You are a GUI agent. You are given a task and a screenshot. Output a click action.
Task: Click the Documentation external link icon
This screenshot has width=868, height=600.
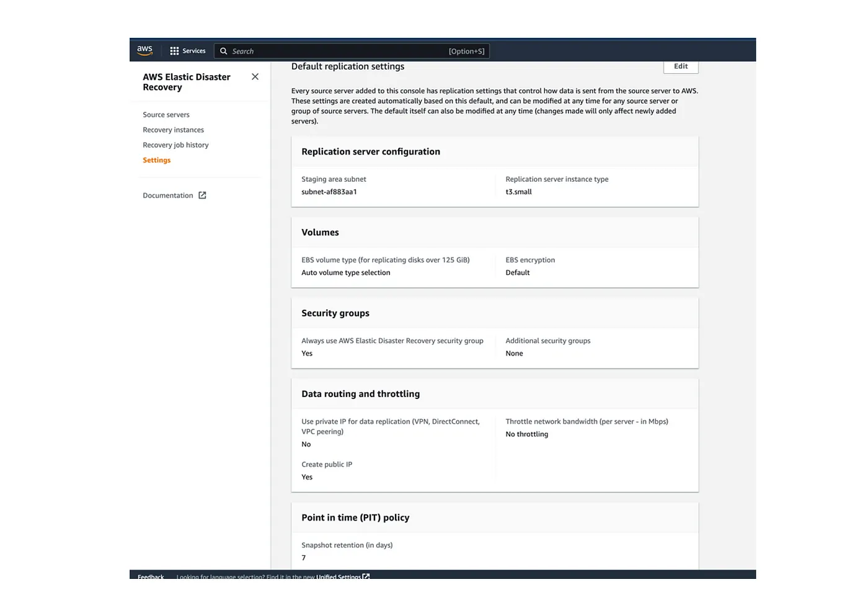coord(202,195)
